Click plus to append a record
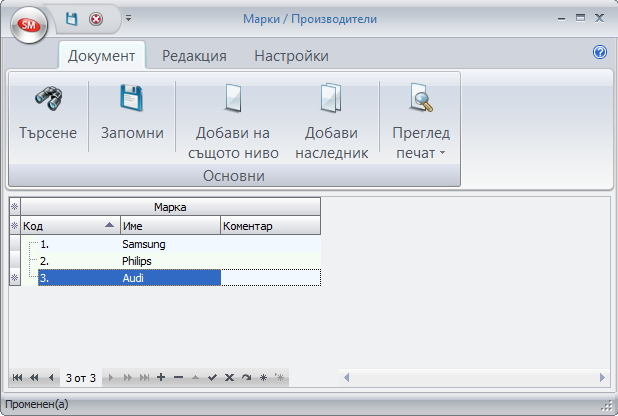The height and width of the screenshot is (416, 618). pos(161,377)
